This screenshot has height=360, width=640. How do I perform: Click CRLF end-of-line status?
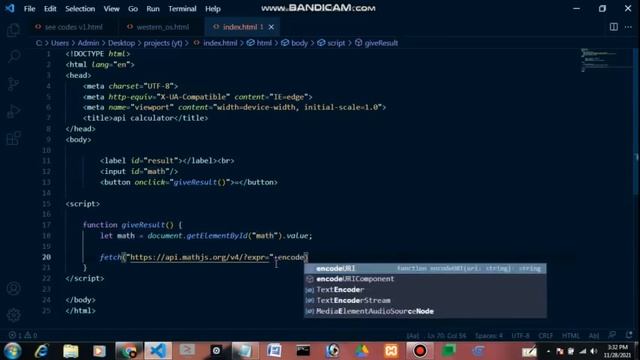tap(546, 336)
